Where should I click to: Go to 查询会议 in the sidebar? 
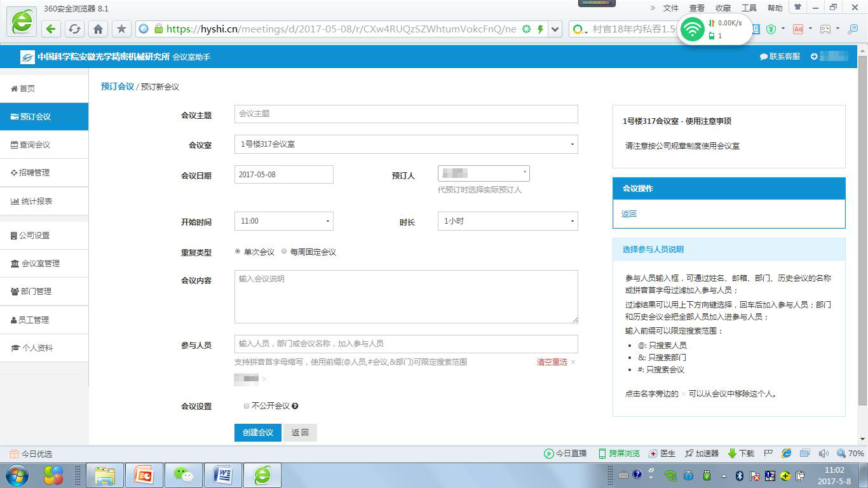tap(35, 145)
